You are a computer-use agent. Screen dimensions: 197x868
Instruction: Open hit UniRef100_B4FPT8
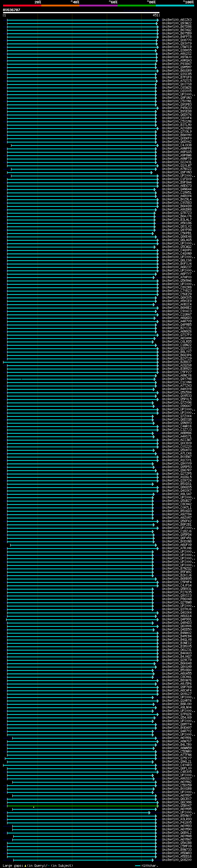click(177, 37)
